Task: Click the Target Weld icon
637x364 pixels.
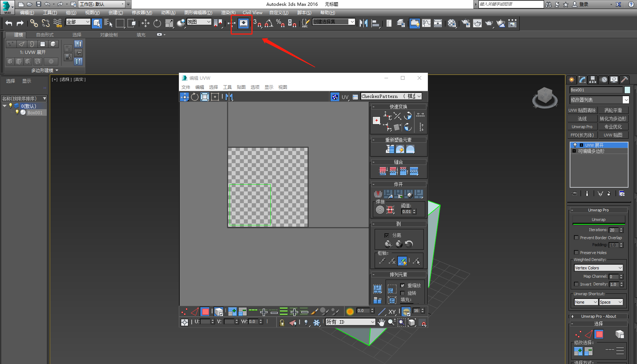Action: 380,209
